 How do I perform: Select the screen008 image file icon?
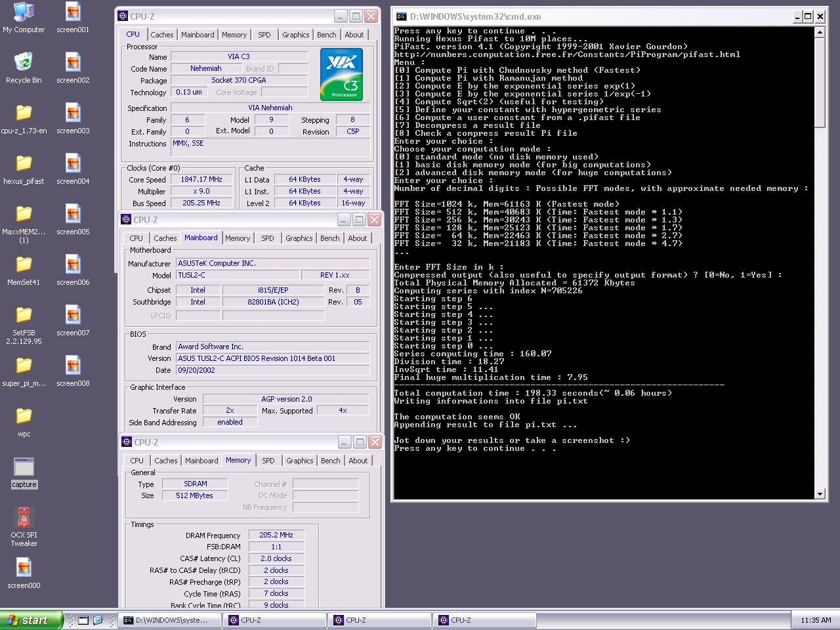point(73,366)
